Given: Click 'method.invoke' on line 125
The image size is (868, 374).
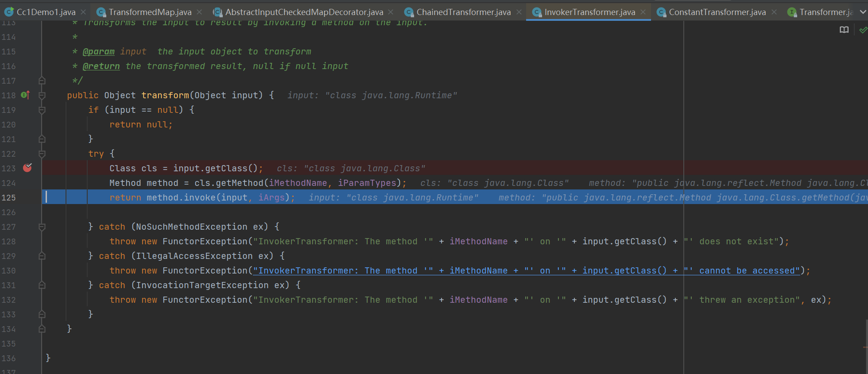Looking at the screenshot, I should 181,197.
